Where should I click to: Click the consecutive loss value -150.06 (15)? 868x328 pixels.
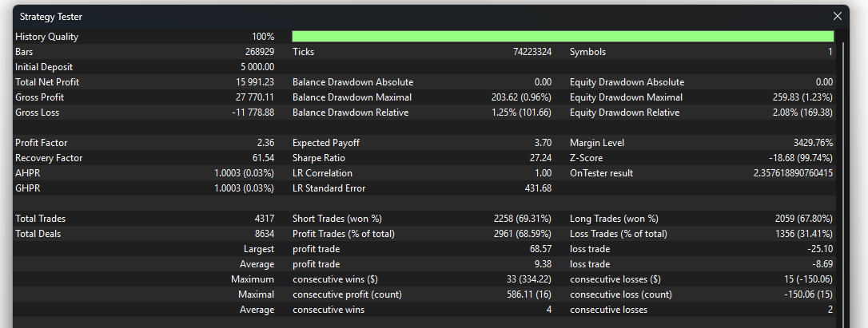tap(808, 294)
